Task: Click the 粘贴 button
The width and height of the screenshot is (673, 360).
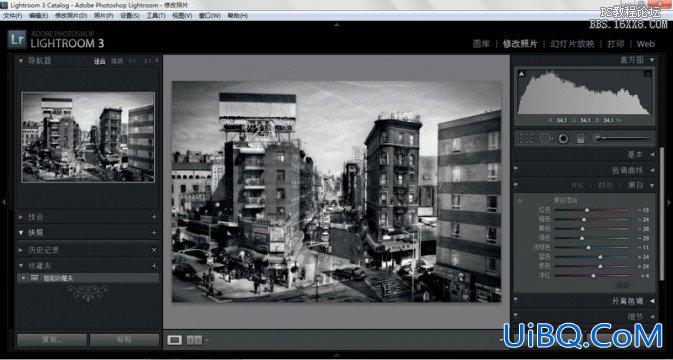Action: 124,340
